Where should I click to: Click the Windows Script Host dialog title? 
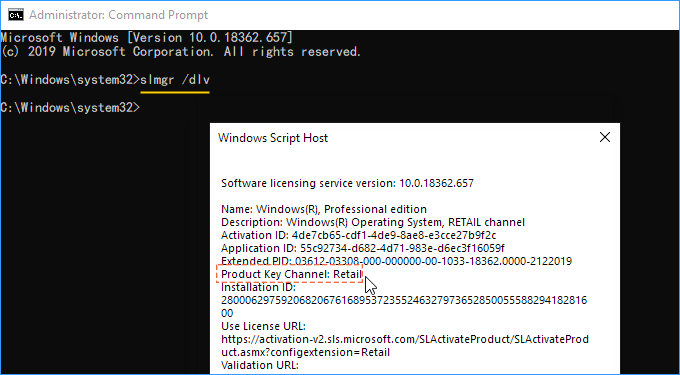pos(273,138)
